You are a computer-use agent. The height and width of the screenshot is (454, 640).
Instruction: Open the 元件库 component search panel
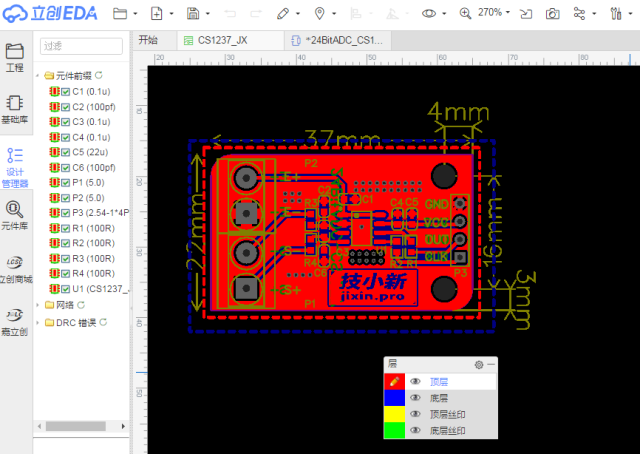coord(15,215)
